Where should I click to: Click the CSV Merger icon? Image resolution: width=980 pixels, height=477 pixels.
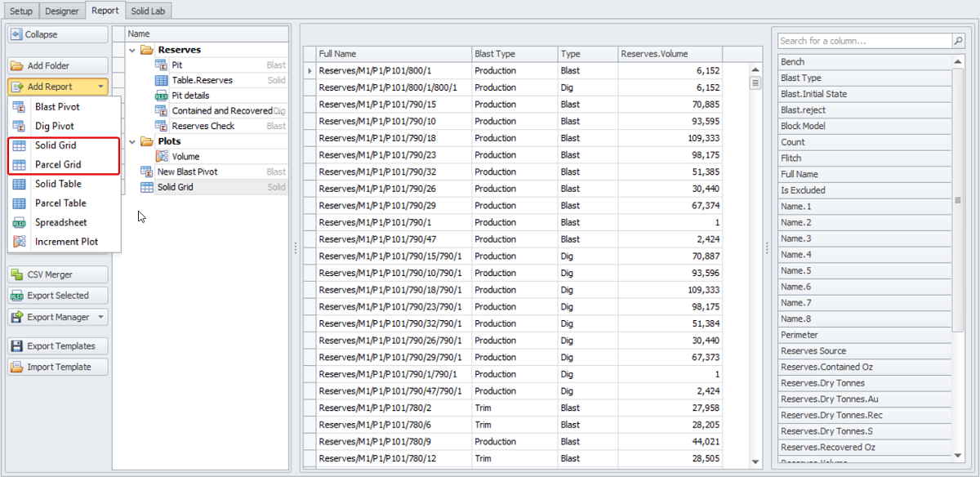tap(17, 275)
